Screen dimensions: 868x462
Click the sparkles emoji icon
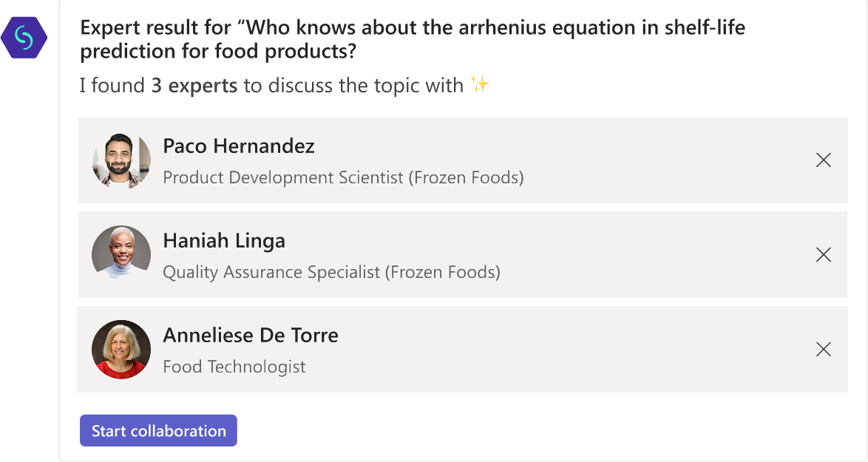click(x=480, y=85)
